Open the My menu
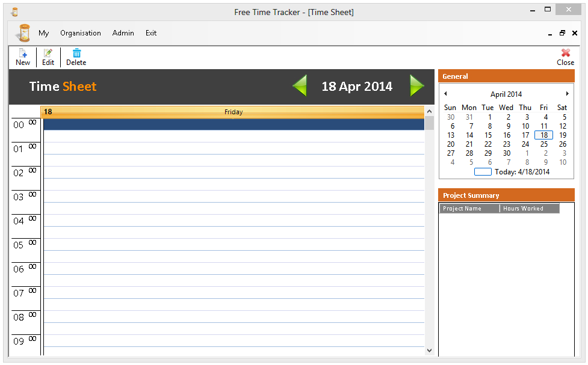 [44, 33]
